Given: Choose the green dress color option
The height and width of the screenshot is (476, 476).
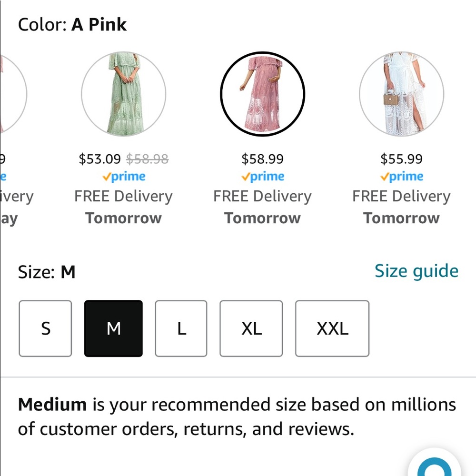Looking at the screenshot, I should click(x=123, y=94).
